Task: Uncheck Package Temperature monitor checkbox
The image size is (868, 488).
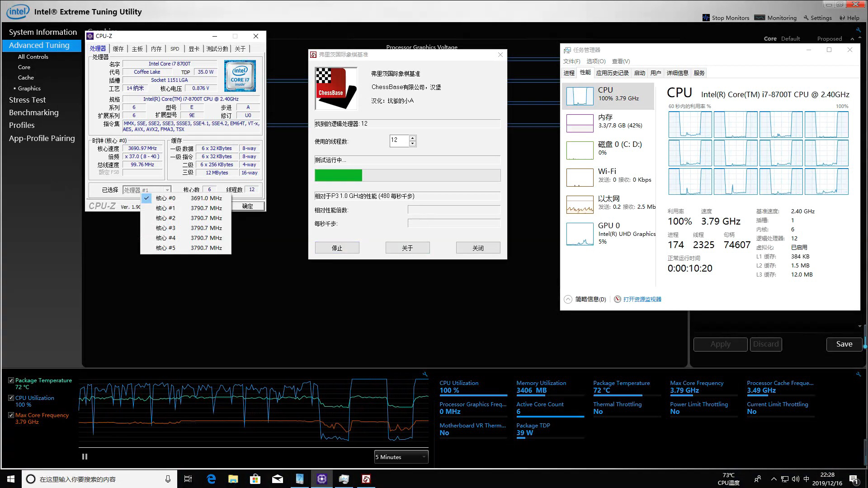Action: [11, 380]
